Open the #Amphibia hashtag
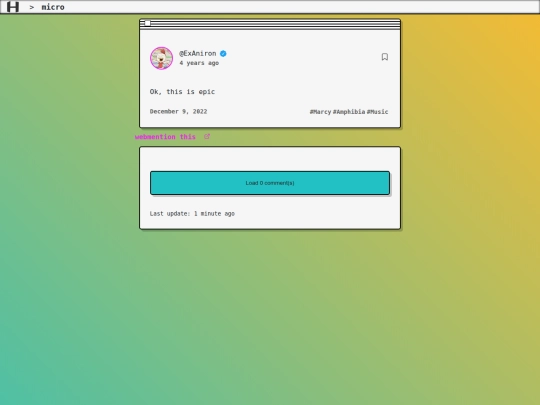This screenshot has width=540, height=405. click(349, 112)
